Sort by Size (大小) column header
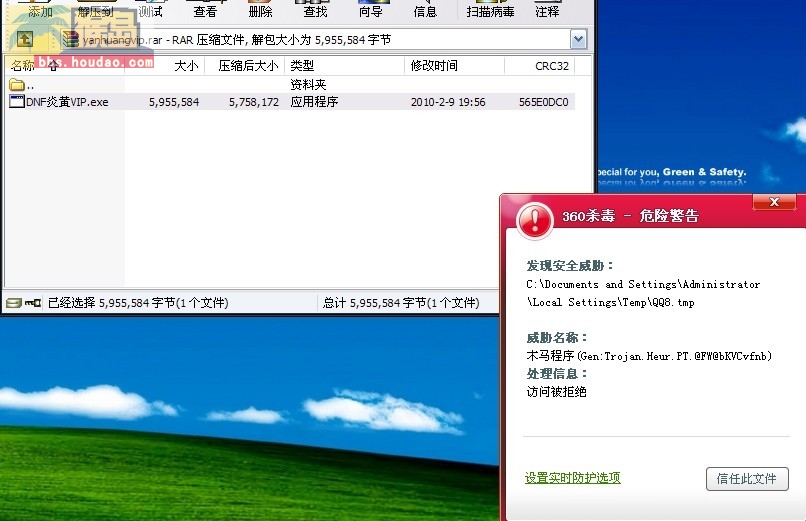Screen dimensions: 806x521 [164, 66]
